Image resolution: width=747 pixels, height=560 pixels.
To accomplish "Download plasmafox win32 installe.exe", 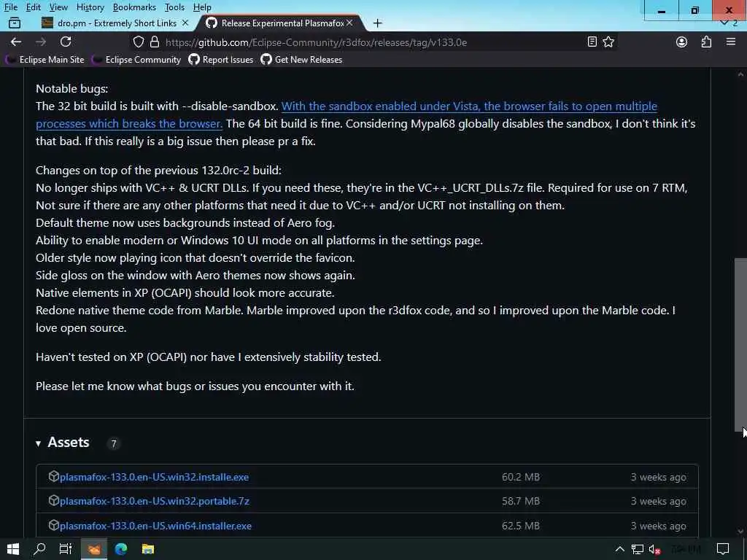I will point(154,477).
